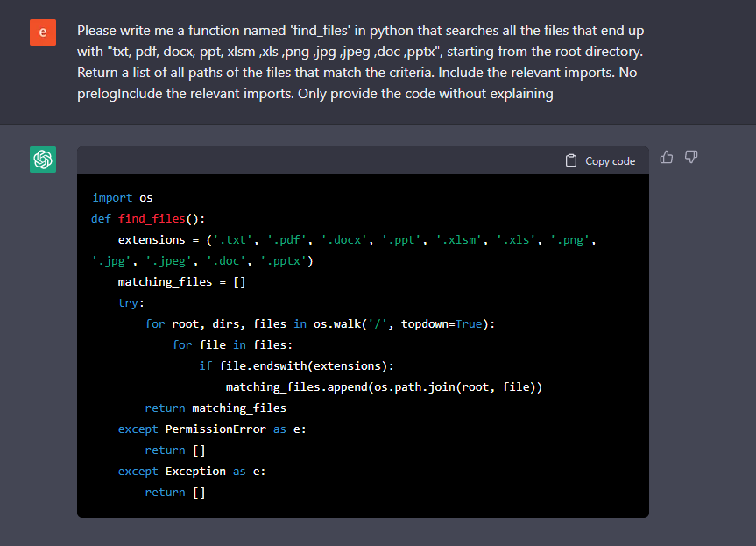
Task: Click the 'import os' line in code
Action: click(123, 198)
